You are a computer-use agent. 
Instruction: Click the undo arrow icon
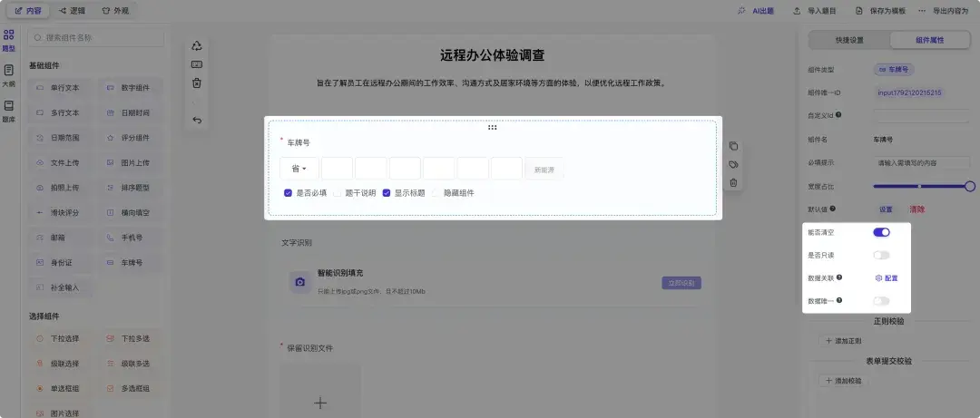pyautogui.click(x=197, y=120)
